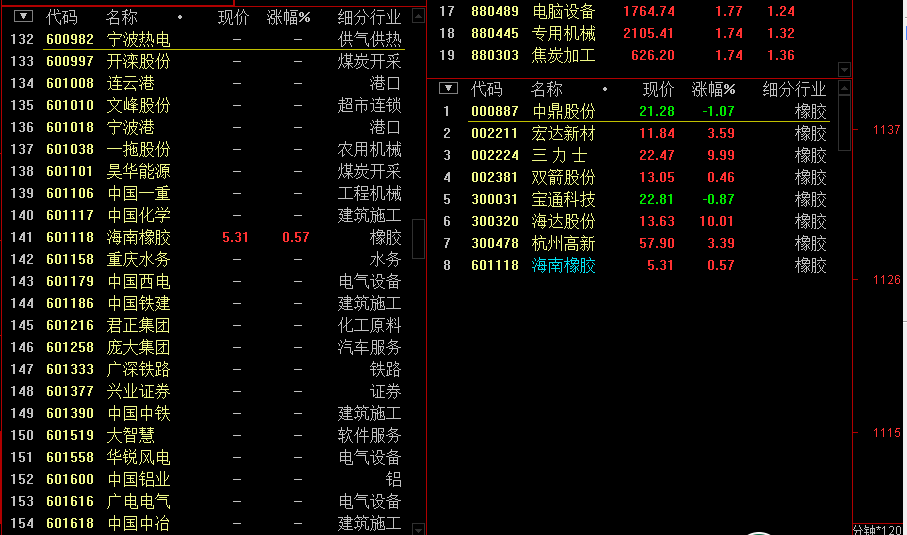Select sector index 电脑设备 880489
The height and width of the screenshot is (535, 907).
(x=617, y=11)
